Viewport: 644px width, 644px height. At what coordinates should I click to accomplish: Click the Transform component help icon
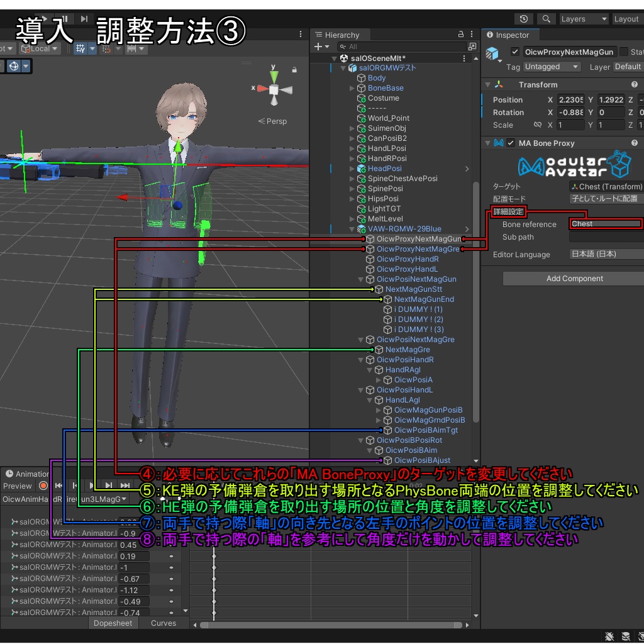635,84
